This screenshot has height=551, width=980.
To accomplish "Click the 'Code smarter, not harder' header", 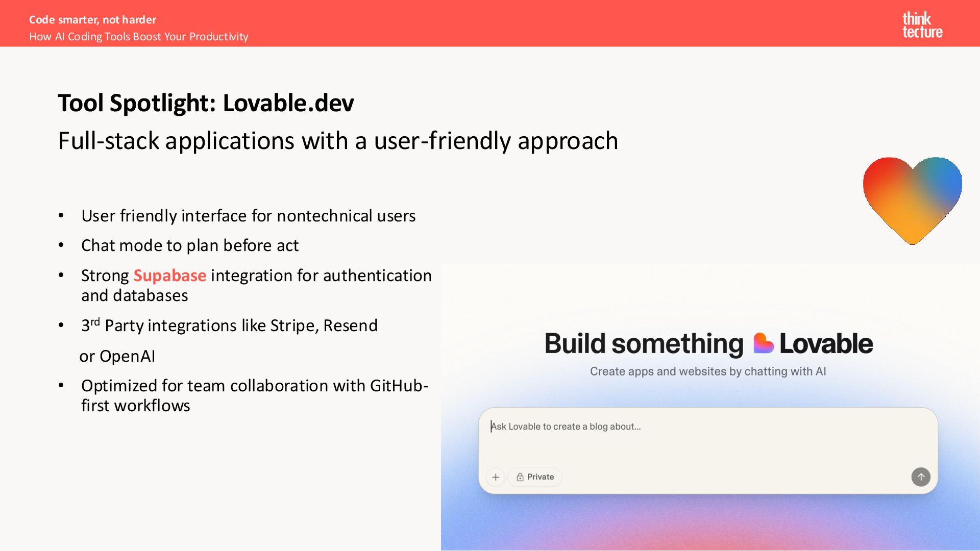I will click(92, 19).
